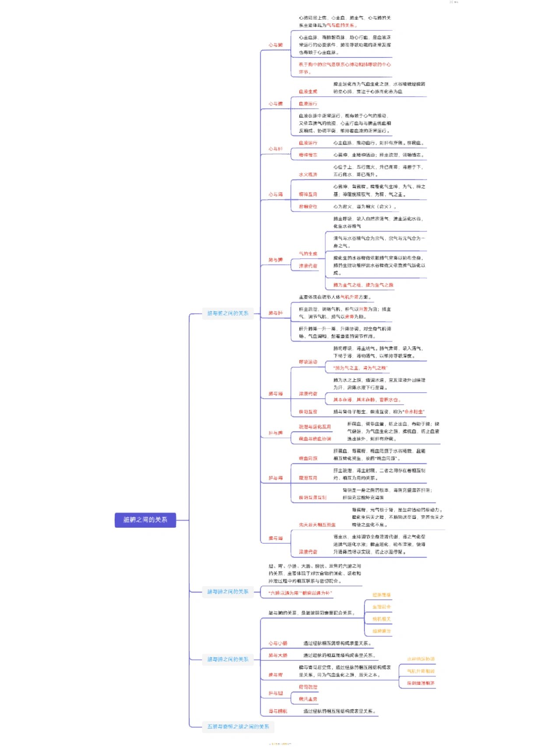Select 津液代谢 under 肺与脾

tap(308, 266)
